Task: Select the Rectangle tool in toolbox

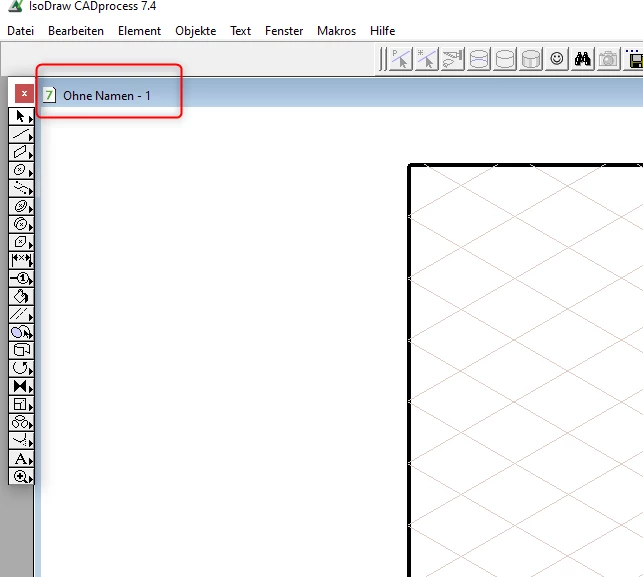Action: 21,153
